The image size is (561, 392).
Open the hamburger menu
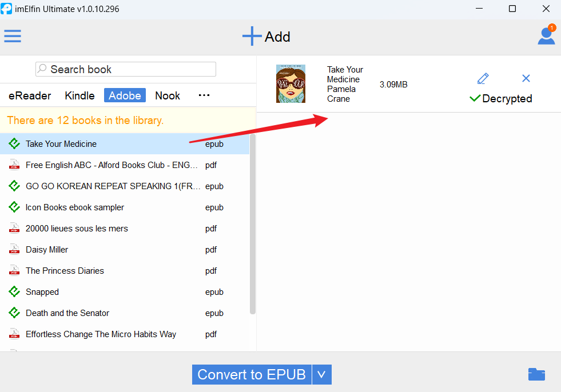pos(13,36)
